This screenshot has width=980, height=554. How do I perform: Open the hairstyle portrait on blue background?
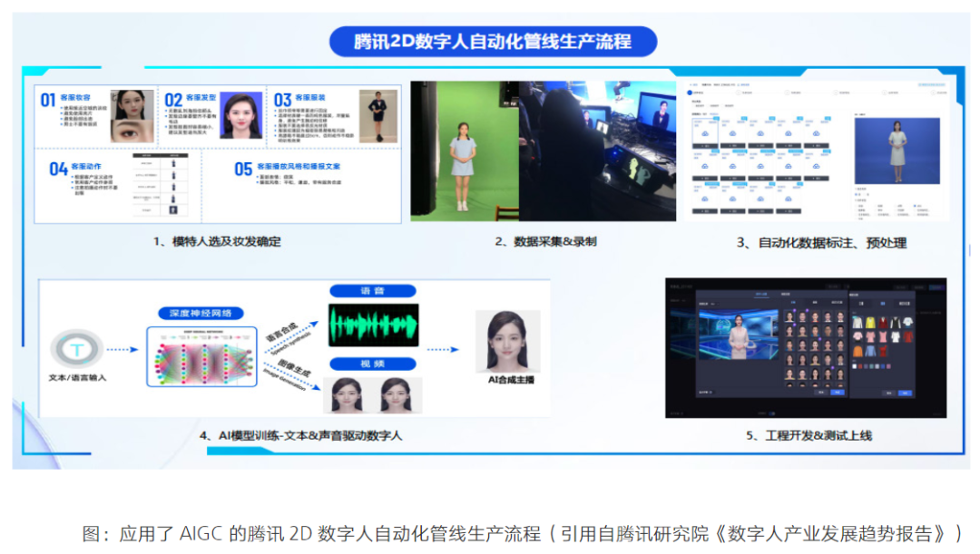(x=241, y=115)
